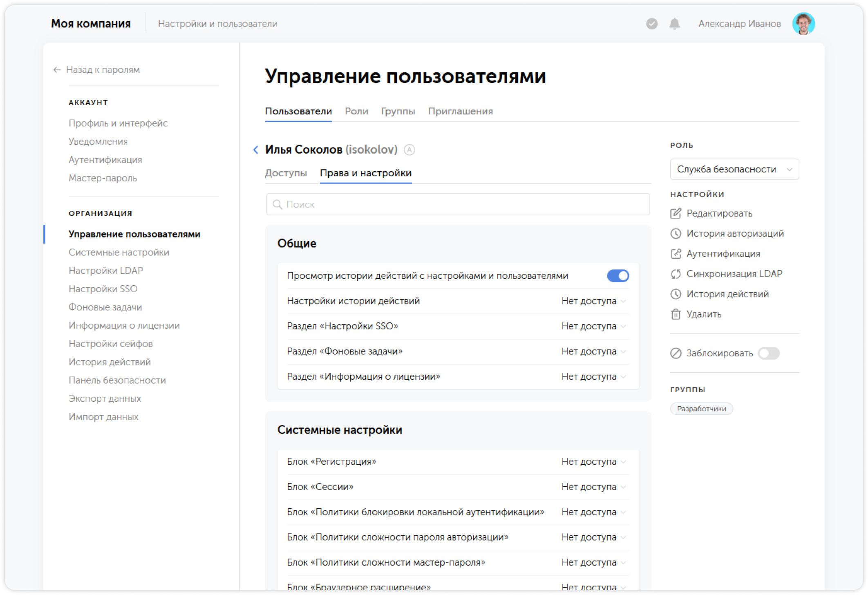Viewport: 868px width, 595px height.
Task: Open История действий from settings panel
Action: [x=676, y=294]
